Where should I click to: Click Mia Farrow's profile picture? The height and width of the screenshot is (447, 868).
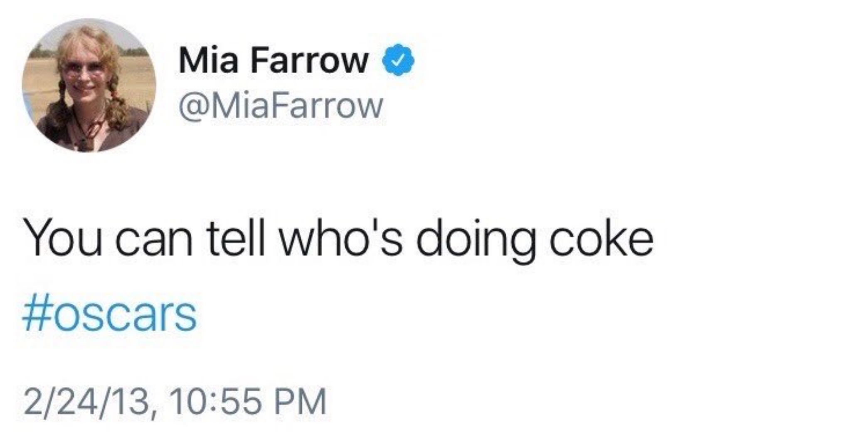point(89,86)
